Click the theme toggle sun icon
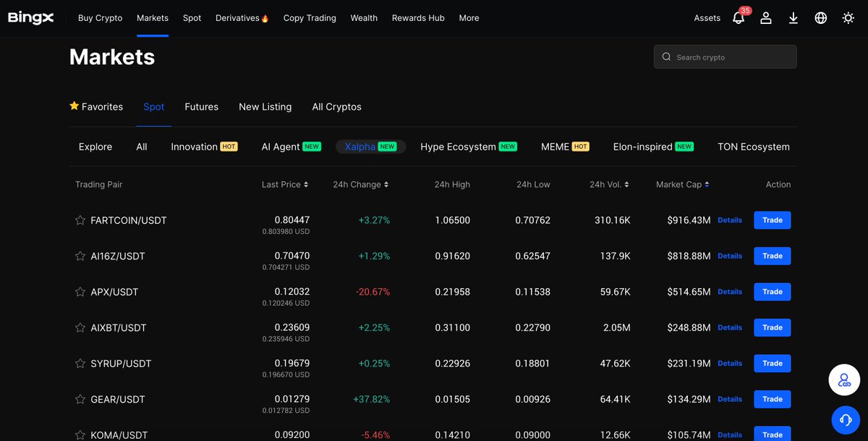This screenshot has width=868, height=441. (x=848, y=17)
